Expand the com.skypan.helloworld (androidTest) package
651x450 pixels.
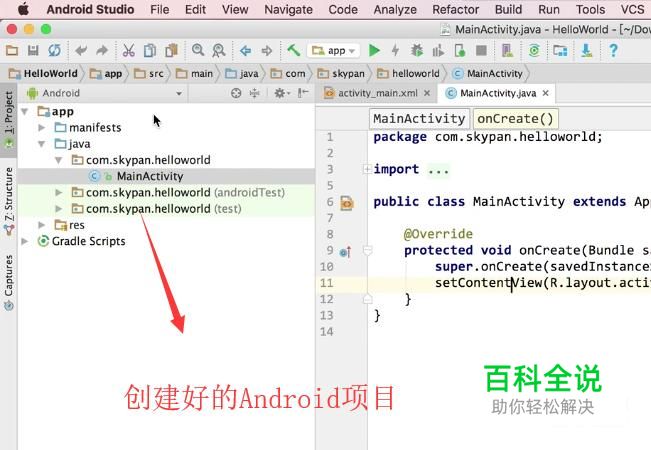tap(59, 193)
